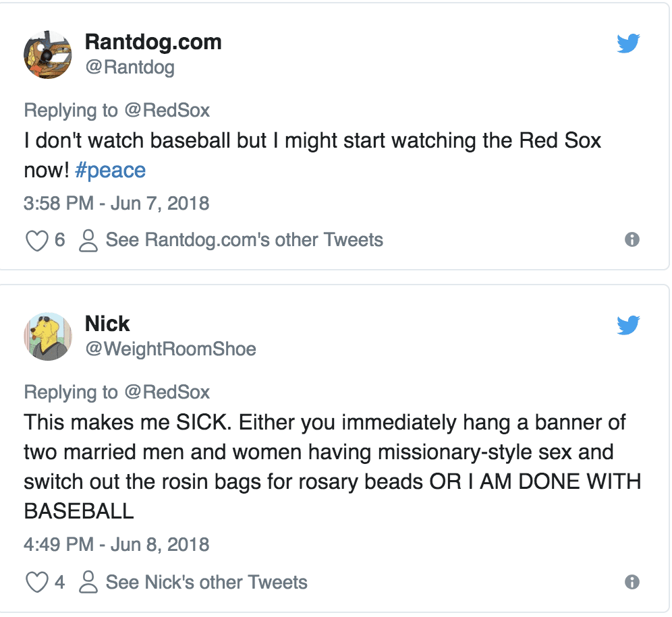Click person icon beside Rantdog.com's other Tweets
The image size is (672, 617).
point(88,241)
